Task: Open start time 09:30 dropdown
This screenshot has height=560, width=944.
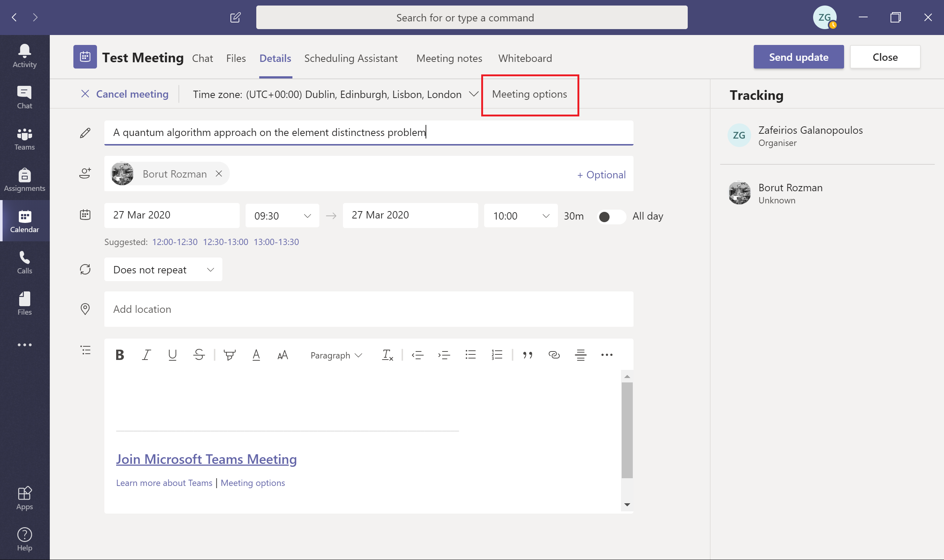Action: (x=282, y=216)
